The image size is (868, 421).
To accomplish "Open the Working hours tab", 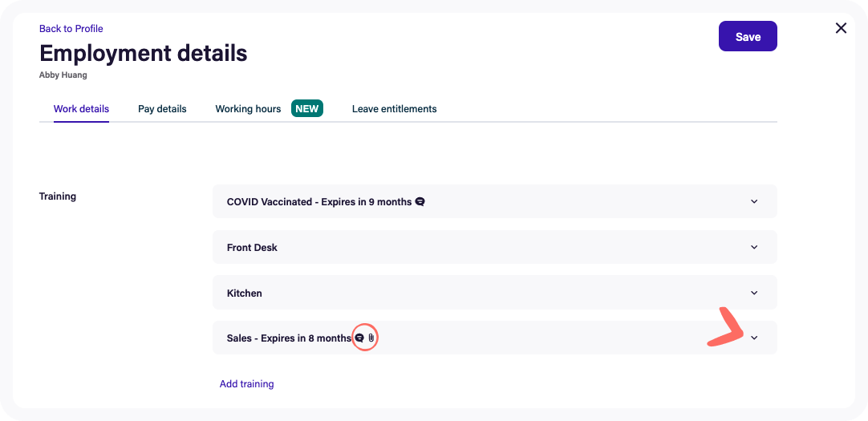I will pos(248,109).
